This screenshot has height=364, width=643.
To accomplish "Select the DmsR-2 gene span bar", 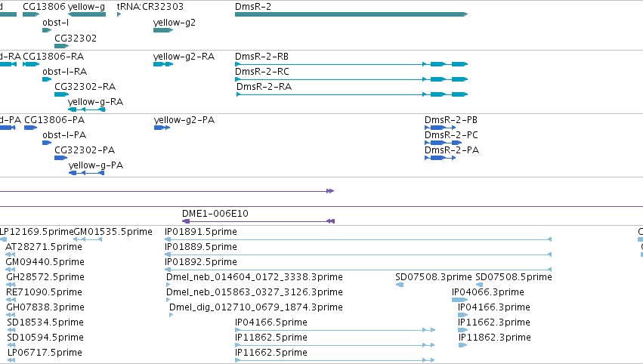I will [351, 14].
